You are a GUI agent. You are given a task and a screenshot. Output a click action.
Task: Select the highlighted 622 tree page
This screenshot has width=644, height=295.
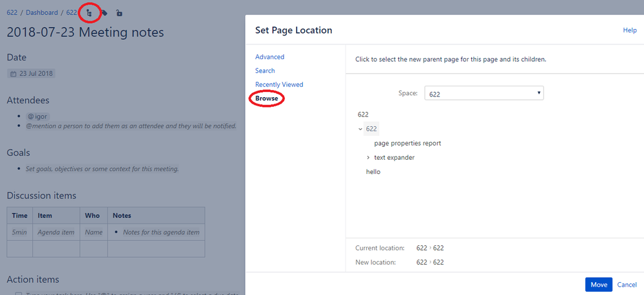[x=371, y=129]
